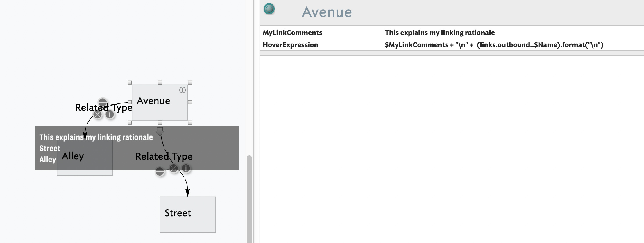This screenshot has width=644, height=243.
Task: Click the HoverExpression attribute name
Action: [x=290, y=45]
